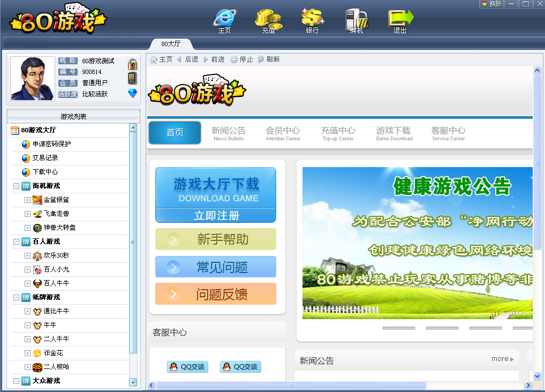Expand the 金鲨银鲨 game node
The image size is (545, 392).
[27, 200]
